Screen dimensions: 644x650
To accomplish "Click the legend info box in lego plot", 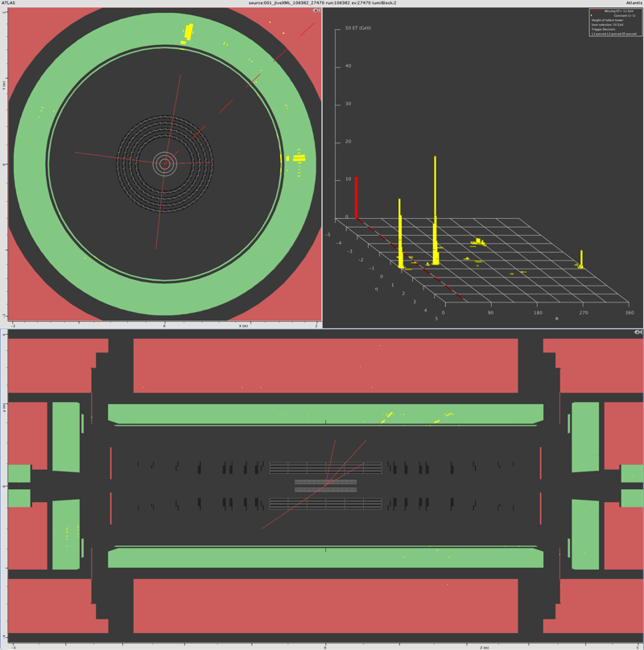I will coord(613,23).
